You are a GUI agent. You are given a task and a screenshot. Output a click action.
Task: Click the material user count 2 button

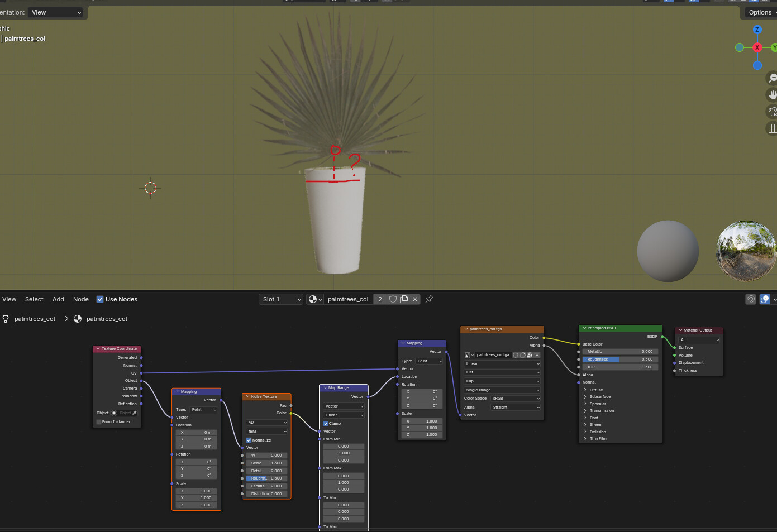pos(380,299)
